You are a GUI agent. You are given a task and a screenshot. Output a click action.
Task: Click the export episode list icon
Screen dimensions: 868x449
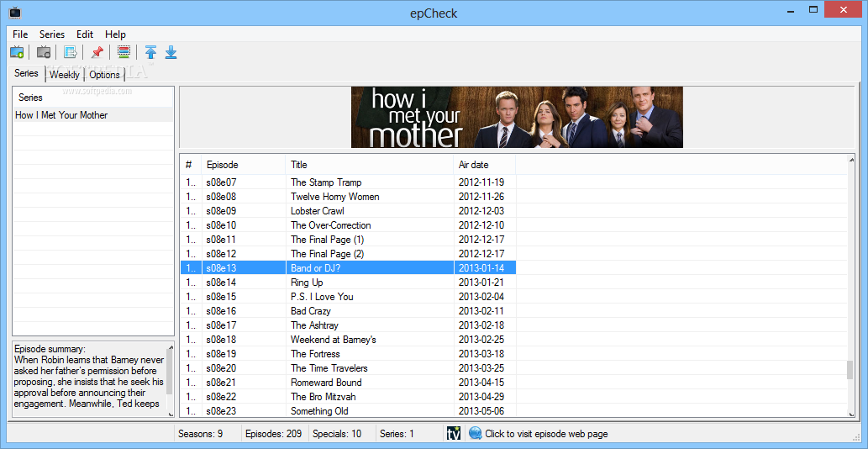tap(70, 53)
